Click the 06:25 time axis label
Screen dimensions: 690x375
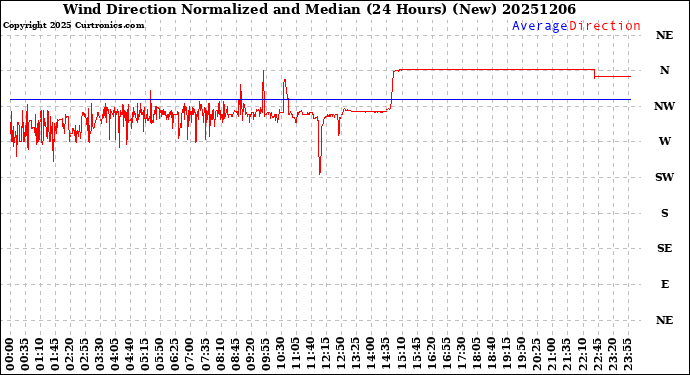[175, 355]
